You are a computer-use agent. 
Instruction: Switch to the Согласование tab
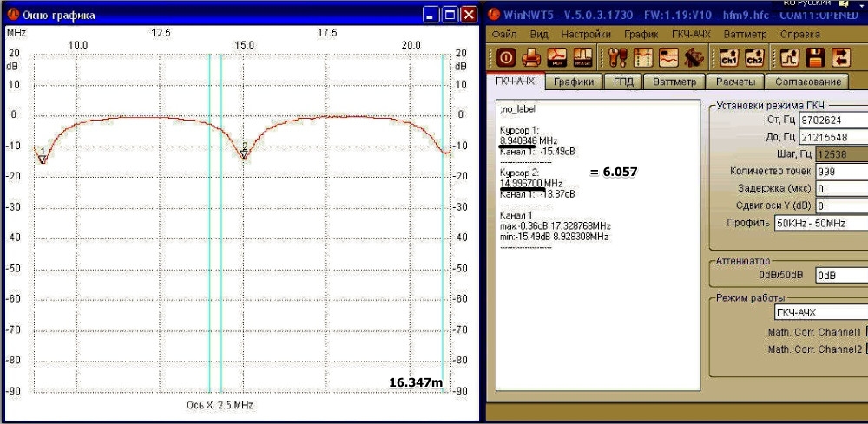(x=807, y=82)
